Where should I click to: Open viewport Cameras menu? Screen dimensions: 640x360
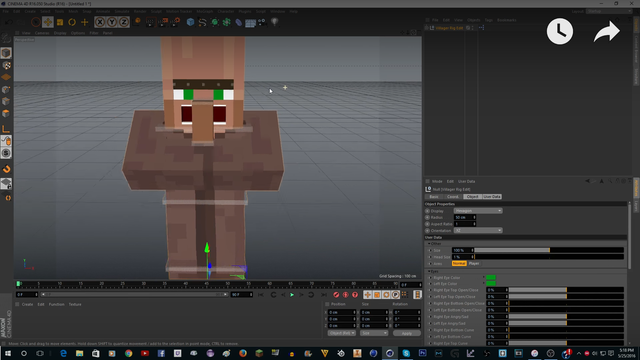point(42,33)
